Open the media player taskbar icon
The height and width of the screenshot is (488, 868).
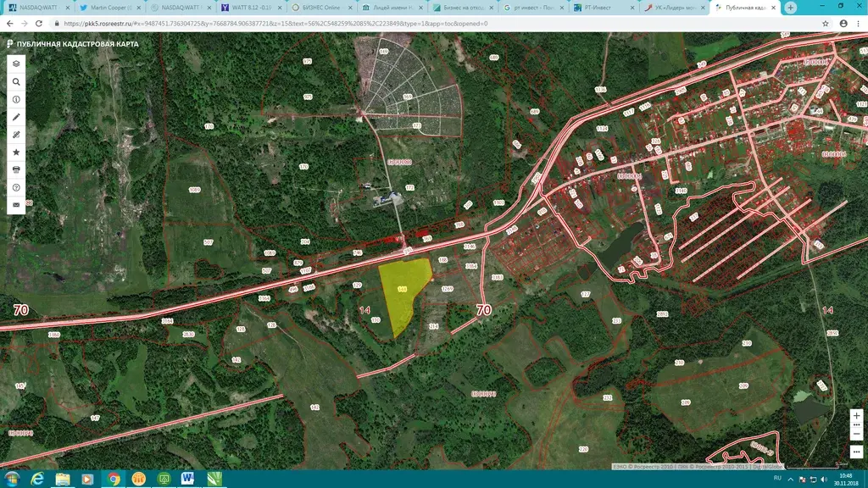pos(88,479)
